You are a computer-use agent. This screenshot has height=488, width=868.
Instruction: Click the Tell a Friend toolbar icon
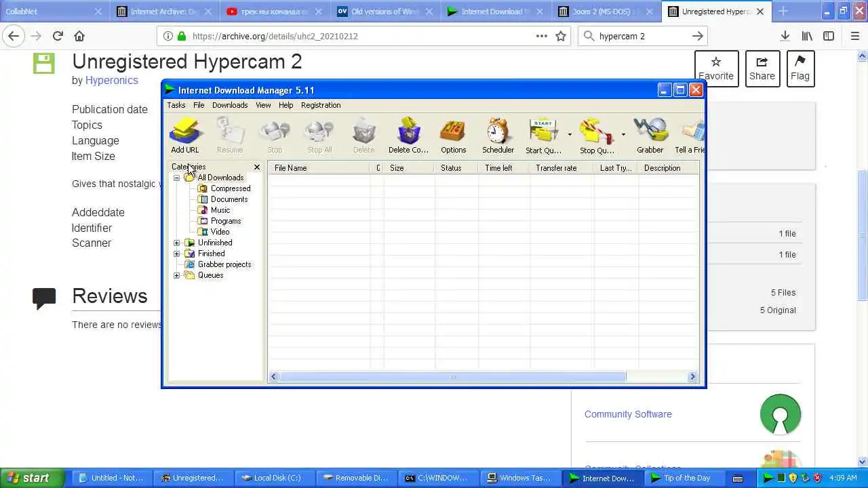690,135
